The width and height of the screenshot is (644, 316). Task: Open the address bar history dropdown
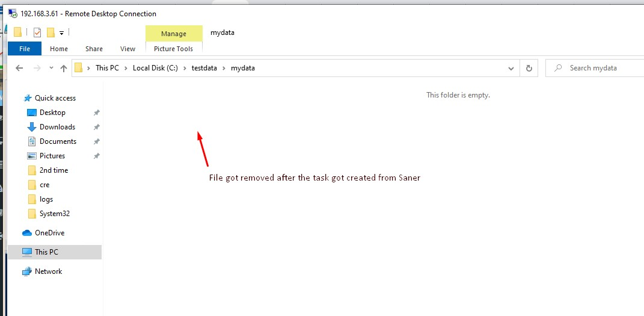[511, 68]
